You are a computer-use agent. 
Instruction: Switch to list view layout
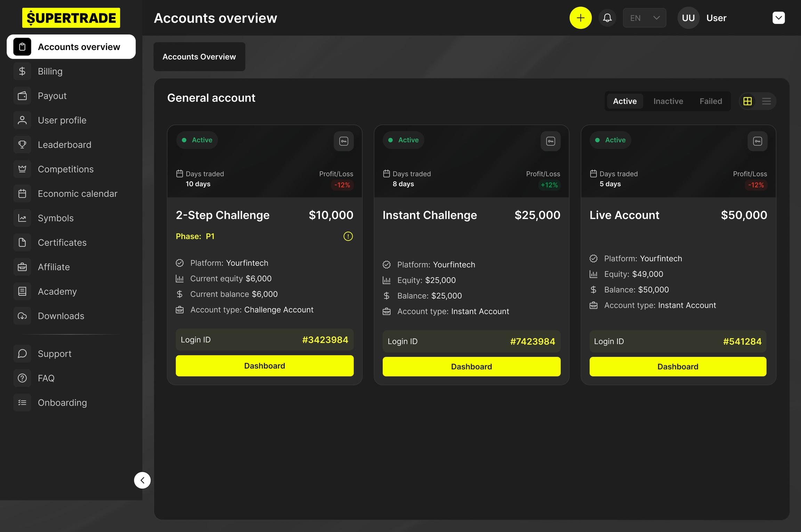(x=766, y=101)
